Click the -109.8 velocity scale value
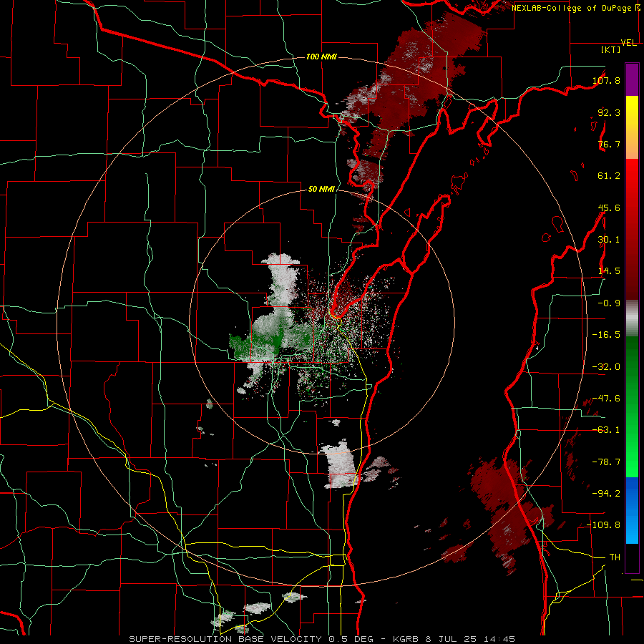The height and width of the screenshot is (644, 644). pos(604,525)
